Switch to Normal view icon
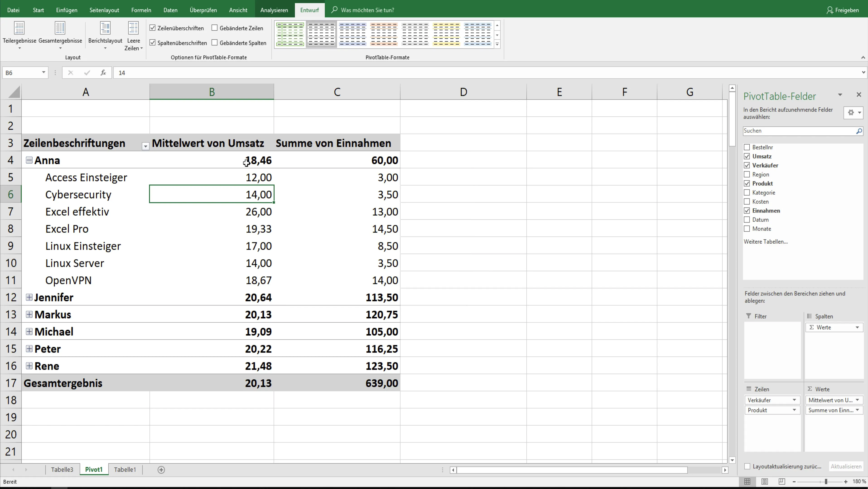 pyautogui.click(x=747, y=482)
